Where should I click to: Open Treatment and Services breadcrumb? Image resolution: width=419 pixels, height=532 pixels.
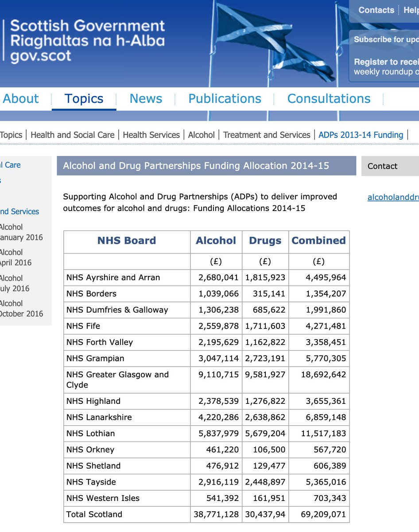[267, 135]
